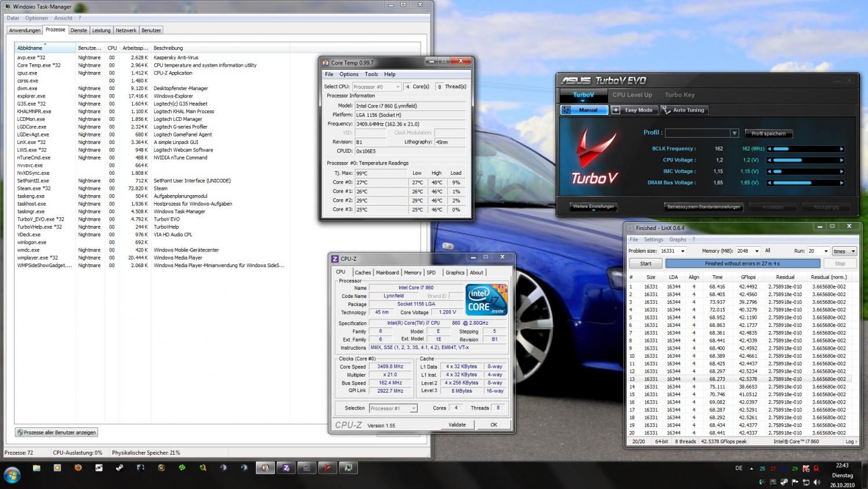Open the clock and date in tray

click(842, 474)
